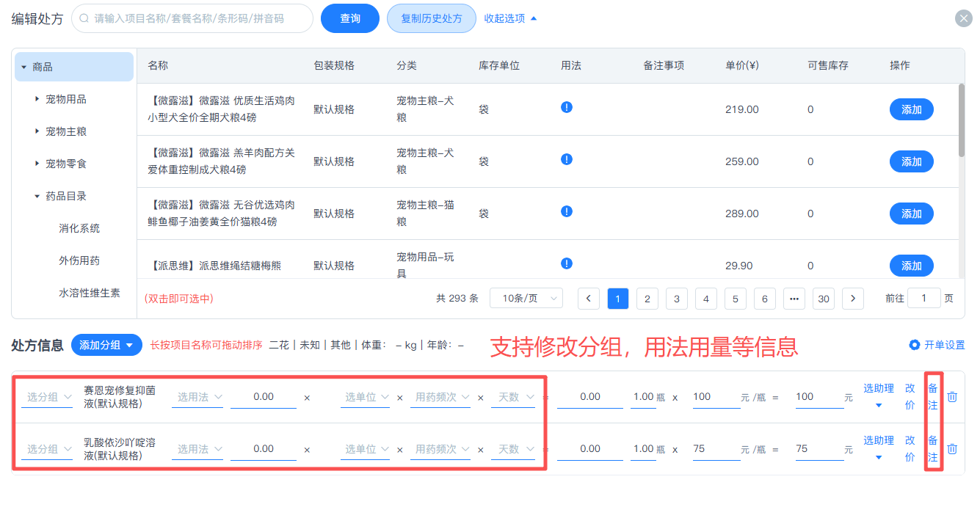Close the 编辑处方 dialog
This screenshot has width=980, height=507.
tap(963, 18)
